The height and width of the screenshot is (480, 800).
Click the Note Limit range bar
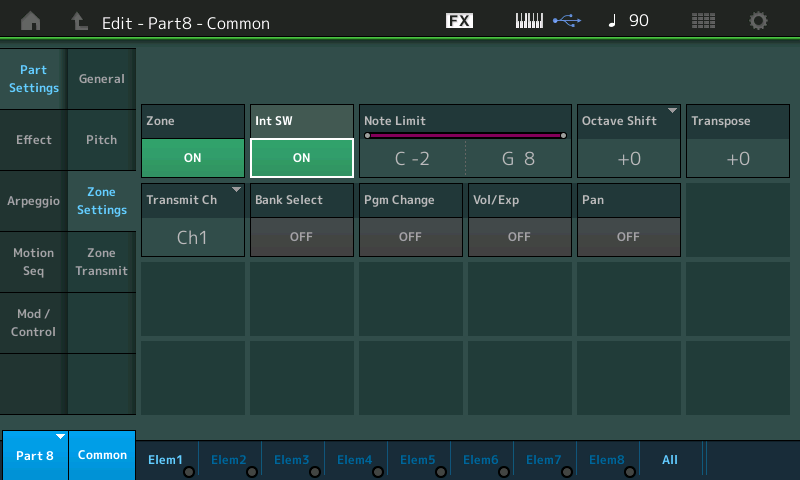point(465,135)
